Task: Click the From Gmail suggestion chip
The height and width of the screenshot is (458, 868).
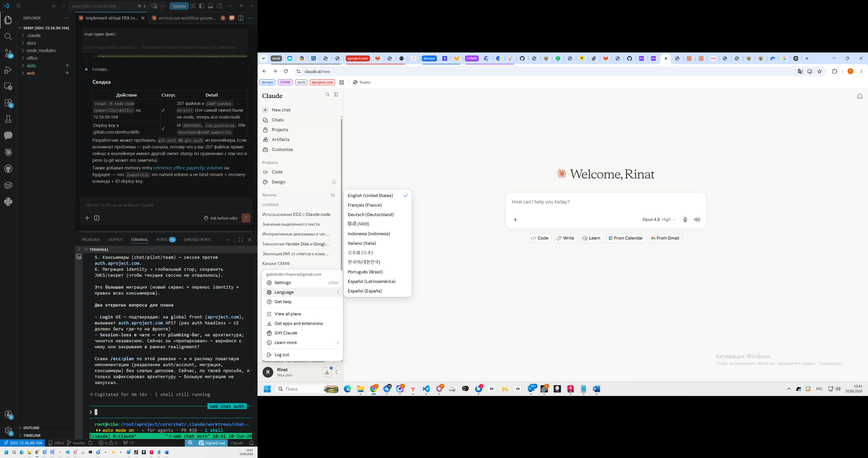Action: (x=666, y=238)
